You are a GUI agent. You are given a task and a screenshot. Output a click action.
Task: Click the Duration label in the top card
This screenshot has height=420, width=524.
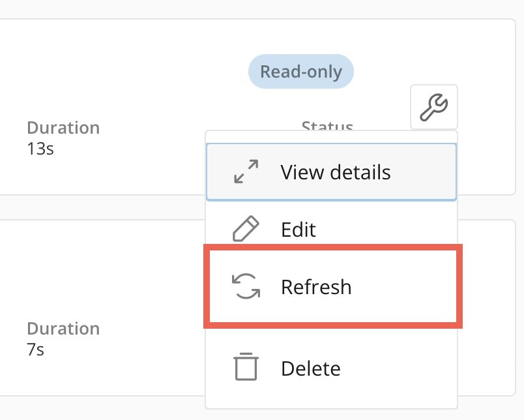63,127
